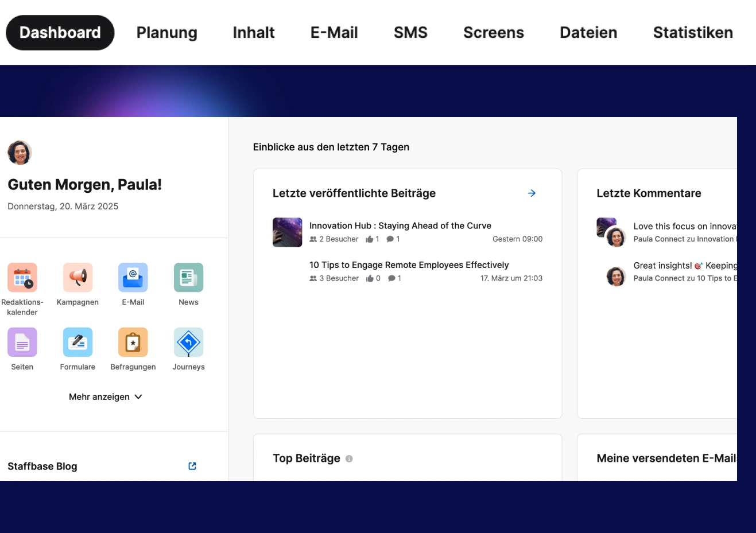This screenshot has height=533, width=756.
Task: Click the 17. März um 21:03 timestamp
Action: click(511, 278)
